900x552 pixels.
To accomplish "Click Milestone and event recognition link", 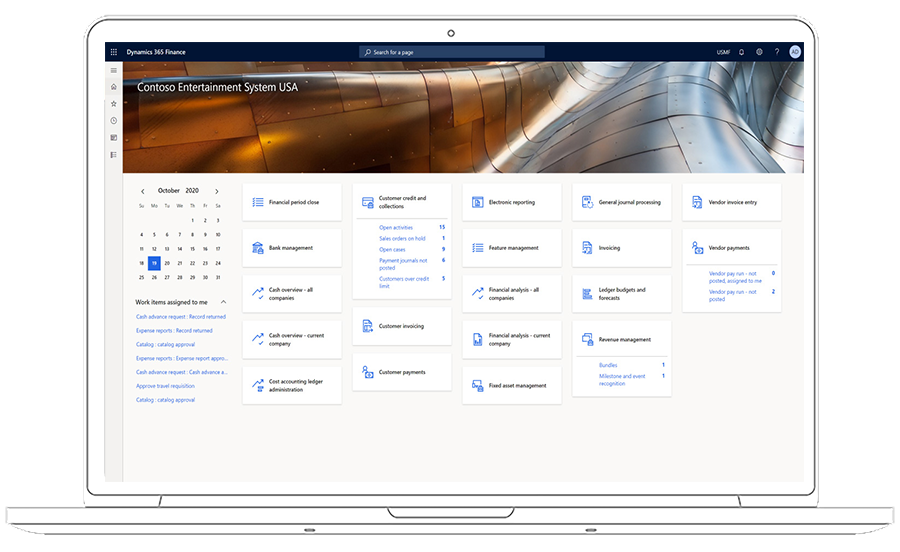I will [622, 380].
